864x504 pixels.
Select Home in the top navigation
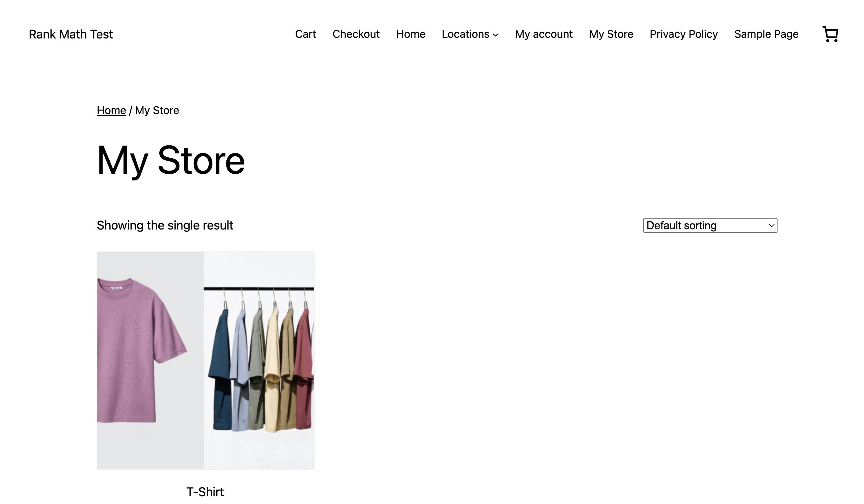[x=411, y=34]
